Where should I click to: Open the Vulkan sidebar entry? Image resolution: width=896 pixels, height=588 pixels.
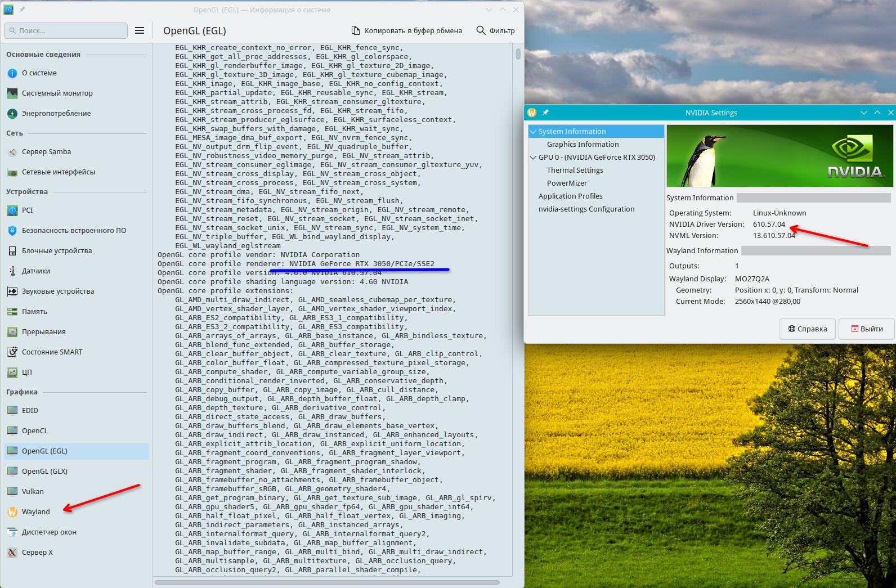[77, 492]
